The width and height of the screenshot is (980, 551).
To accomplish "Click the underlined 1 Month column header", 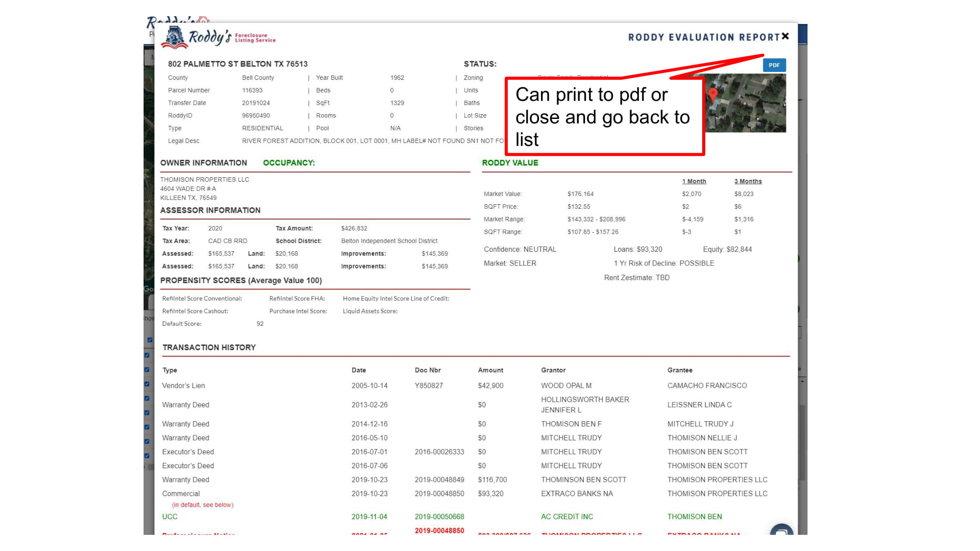I will (694, 182).
